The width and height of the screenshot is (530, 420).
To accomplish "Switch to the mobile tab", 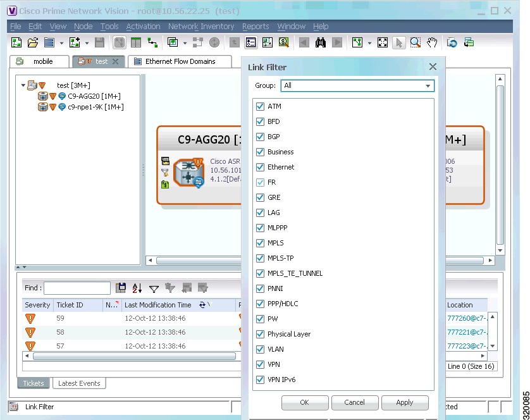I will (x=40, y=61).
